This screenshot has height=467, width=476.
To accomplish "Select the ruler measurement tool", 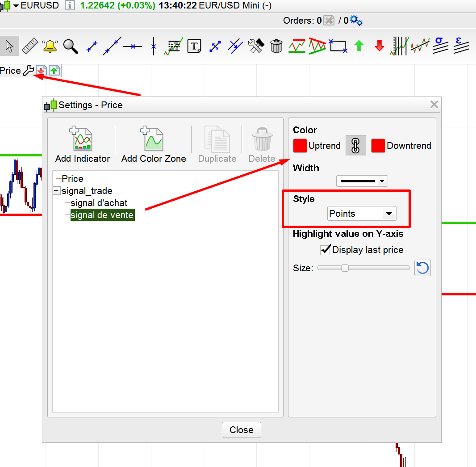I will coord(29,46).
